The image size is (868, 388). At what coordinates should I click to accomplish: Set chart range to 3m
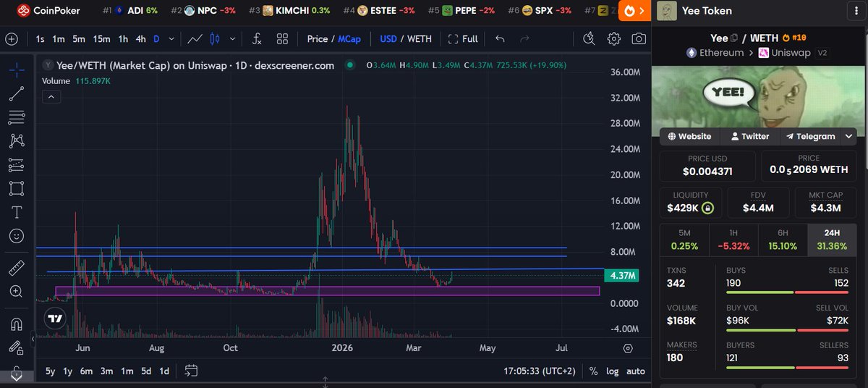point(106,371)
